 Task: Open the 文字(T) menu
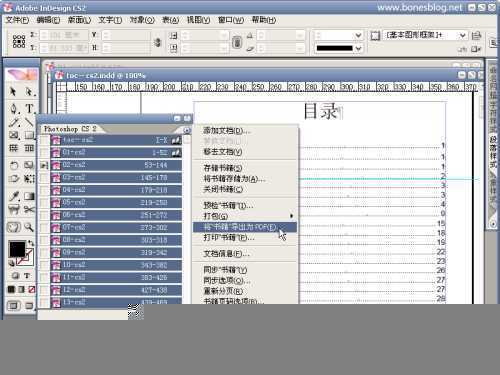point(110,20)
